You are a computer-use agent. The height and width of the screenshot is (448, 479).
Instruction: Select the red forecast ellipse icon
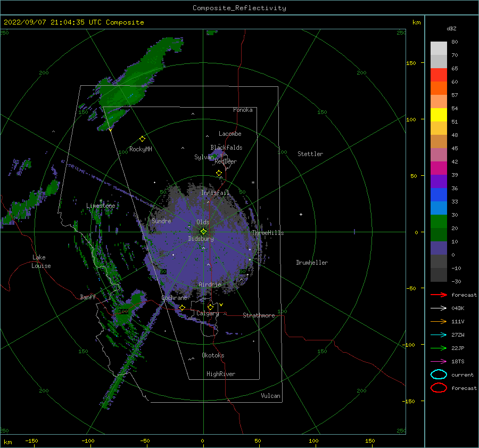tap(439, 388)
